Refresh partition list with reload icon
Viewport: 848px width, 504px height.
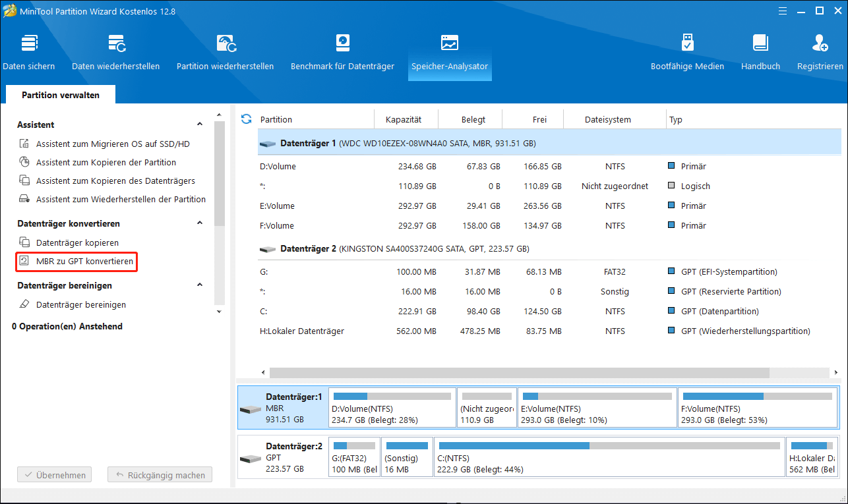click(x=246, y=119)
